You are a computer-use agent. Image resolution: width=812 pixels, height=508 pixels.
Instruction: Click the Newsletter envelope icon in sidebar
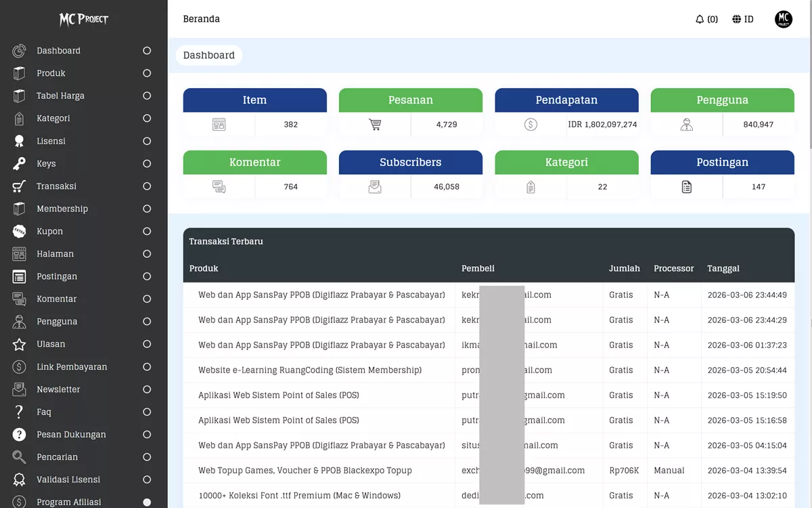click(20, 389)
